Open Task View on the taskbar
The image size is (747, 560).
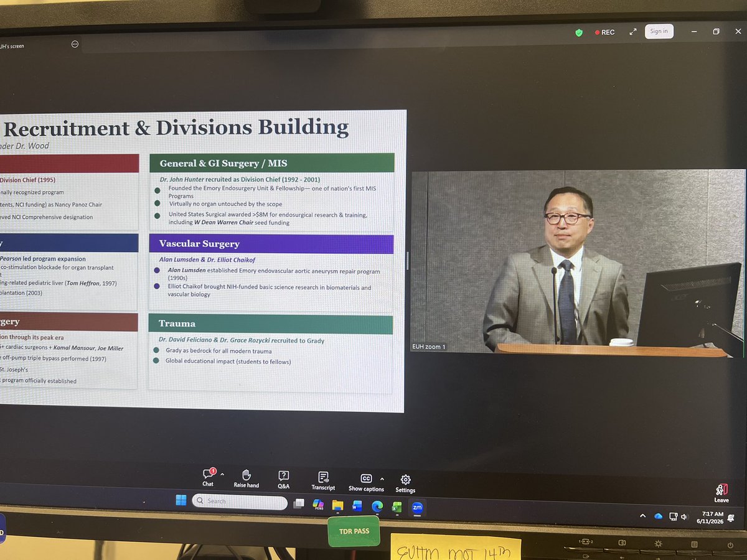click(x=299, y=503)
